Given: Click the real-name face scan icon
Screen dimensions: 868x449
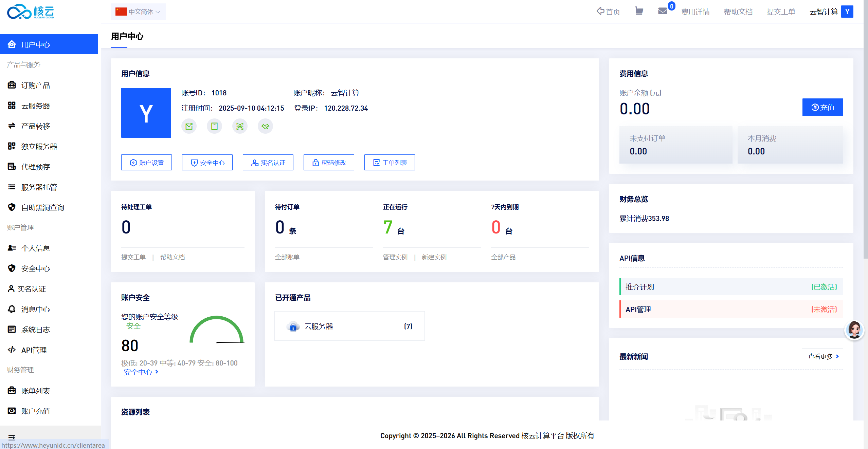Looking at the screenshot, I should [240, 126].
